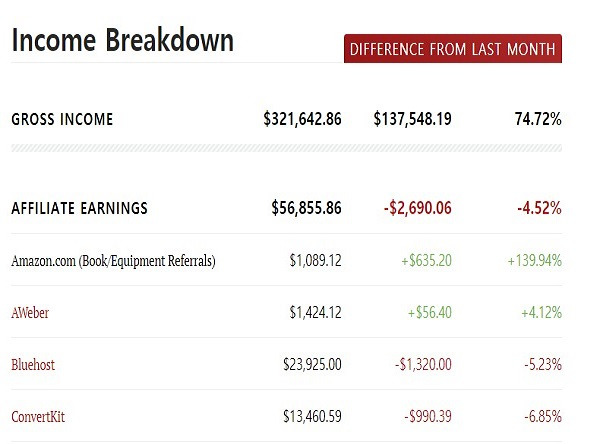Click the ConvertKit percentage -6.85%
Screen dimensions: 600x444
543,416
